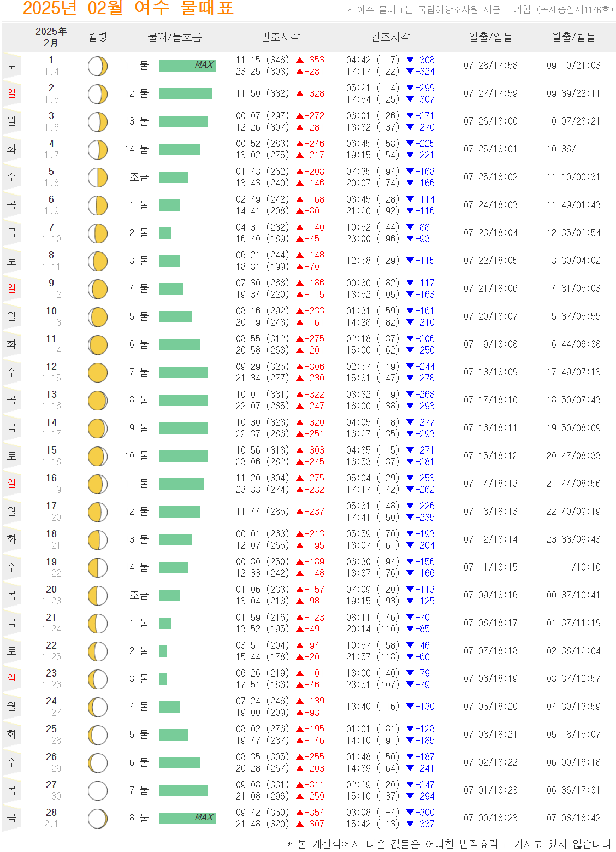Click sunrise/sunset value '07:28/17:58'
This screenshot has width=616, height=852.
(491, 66)
